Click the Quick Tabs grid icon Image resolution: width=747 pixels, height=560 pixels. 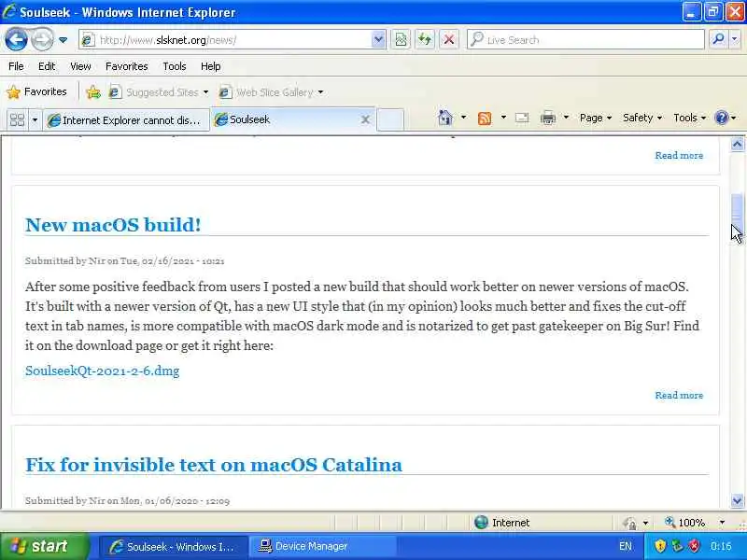17,119
